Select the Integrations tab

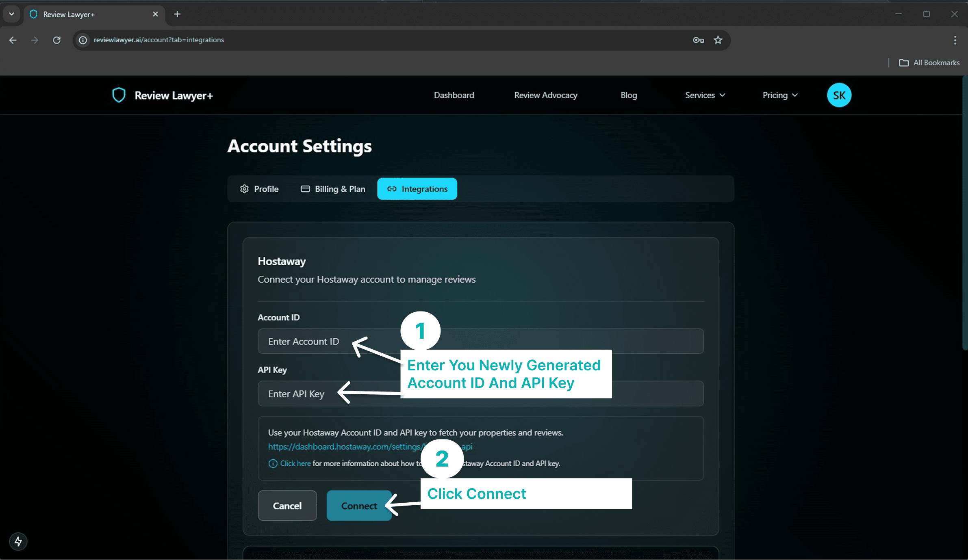coord(417,189)
